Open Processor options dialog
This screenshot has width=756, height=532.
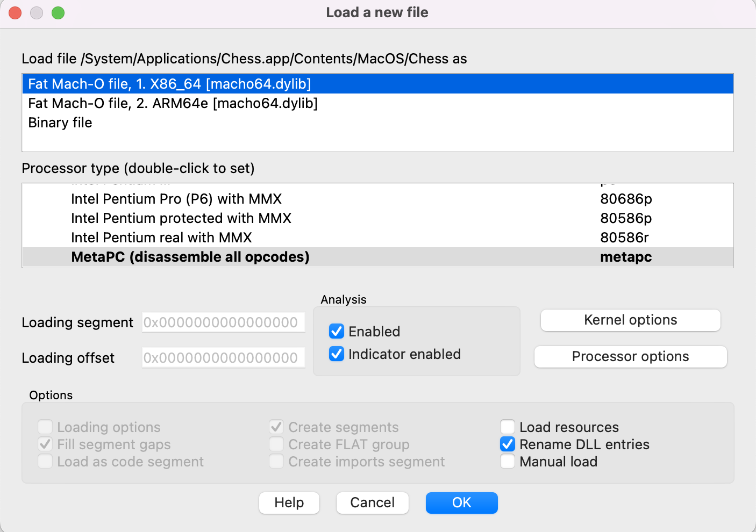tap(630, 357)
